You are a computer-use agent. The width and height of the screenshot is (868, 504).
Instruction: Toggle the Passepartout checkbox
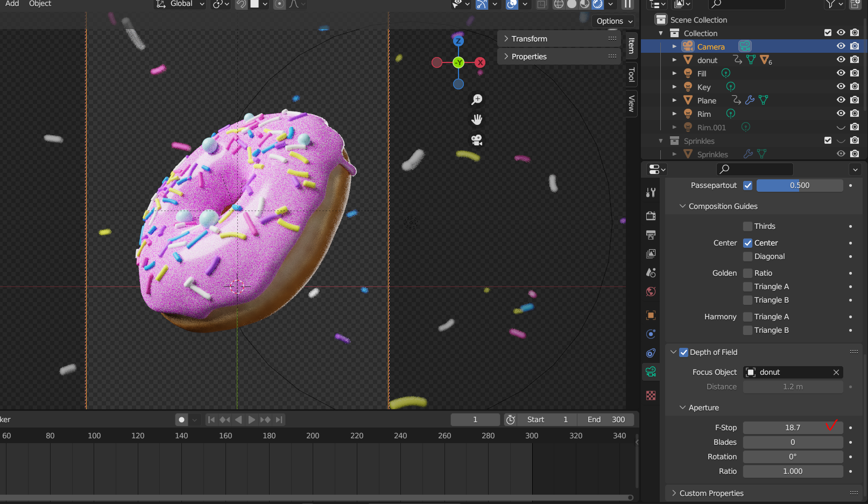coord(748,185)
